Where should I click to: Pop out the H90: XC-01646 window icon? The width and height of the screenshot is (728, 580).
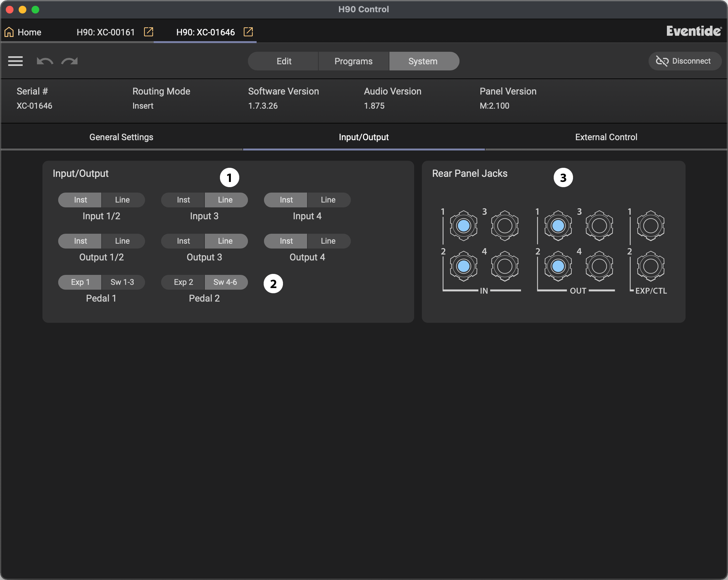pyautogui.click(x=248, y=32)
